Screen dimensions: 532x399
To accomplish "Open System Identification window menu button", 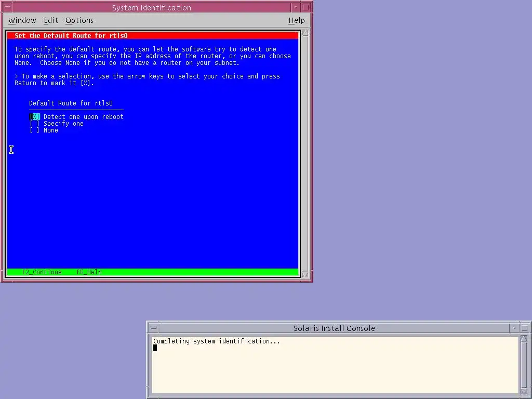I will click(7, 7).
